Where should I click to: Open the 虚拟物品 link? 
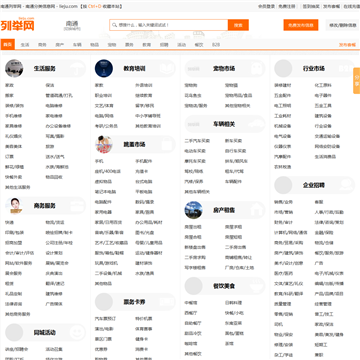pyautogui.click(x=103, y=182)
